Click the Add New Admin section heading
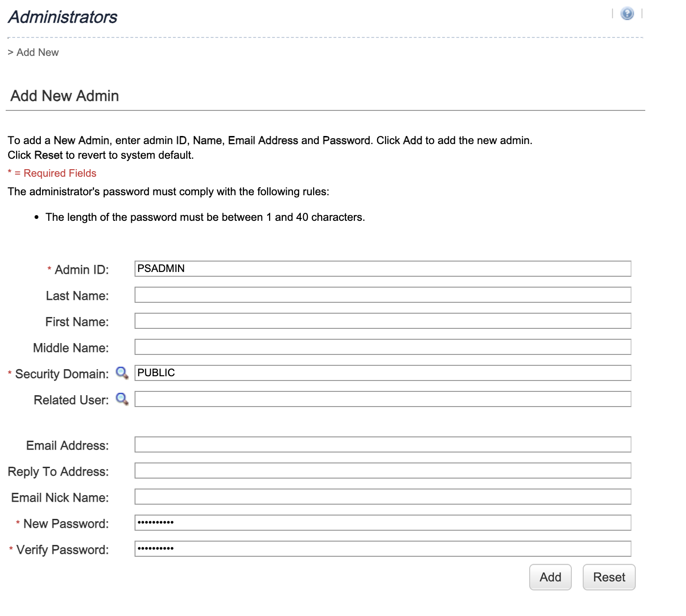This screenshot has height=616, width=686. pyautogui.click(x=64, y=96)
